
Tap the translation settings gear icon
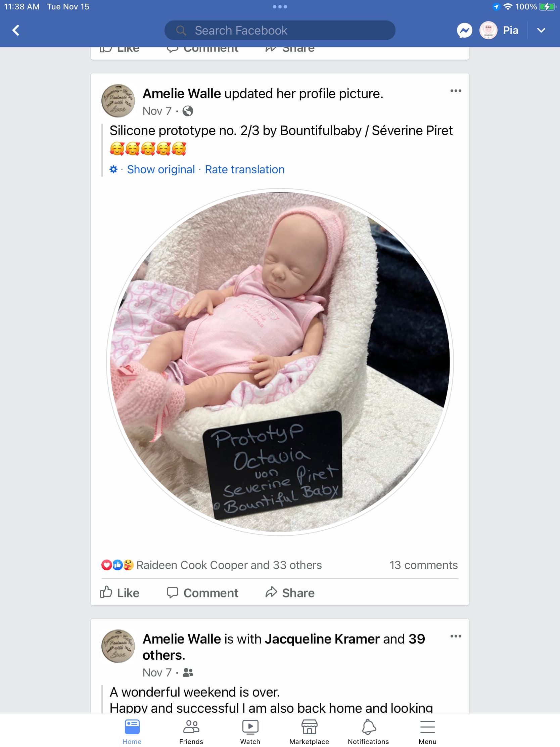(x=113, y=169)
